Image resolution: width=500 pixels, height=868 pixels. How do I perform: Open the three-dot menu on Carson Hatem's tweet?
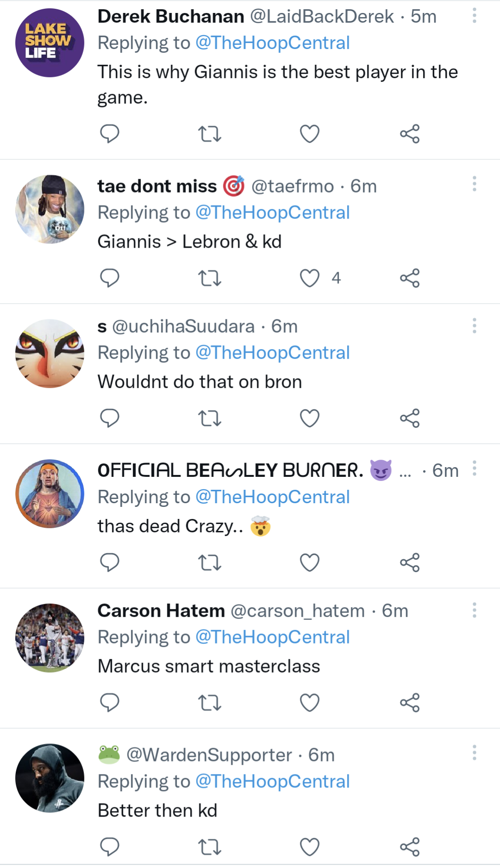pos(474,610)
